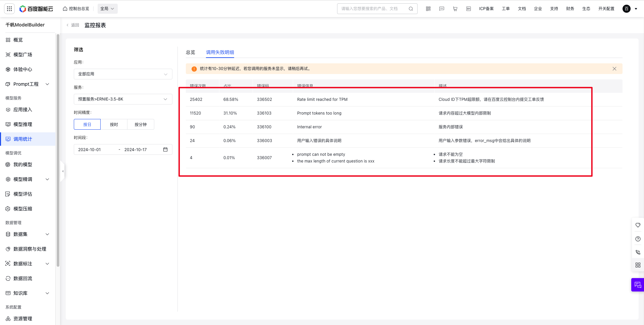The image size is (644, 325).
Task: Open the messages icon in header
Action: point(442,9)
